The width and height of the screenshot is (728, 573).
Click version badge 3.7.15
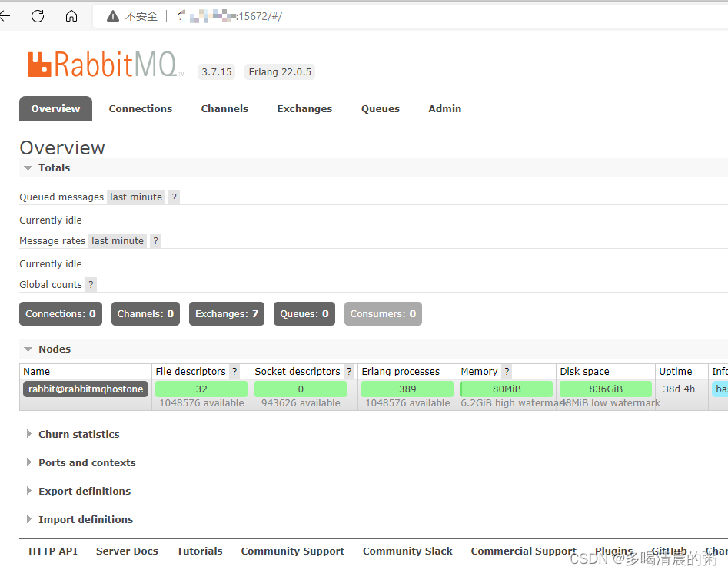coord(216,72)
